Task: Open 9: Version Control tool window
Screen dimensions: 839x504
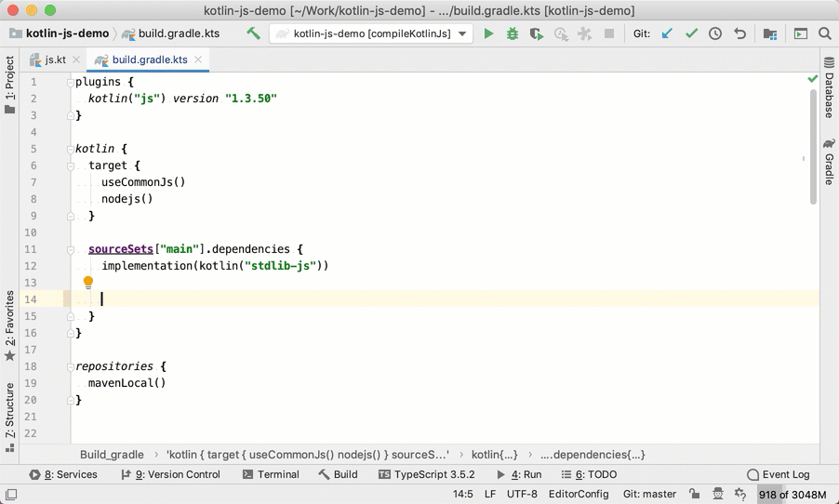Action: (x=170, y=474)
